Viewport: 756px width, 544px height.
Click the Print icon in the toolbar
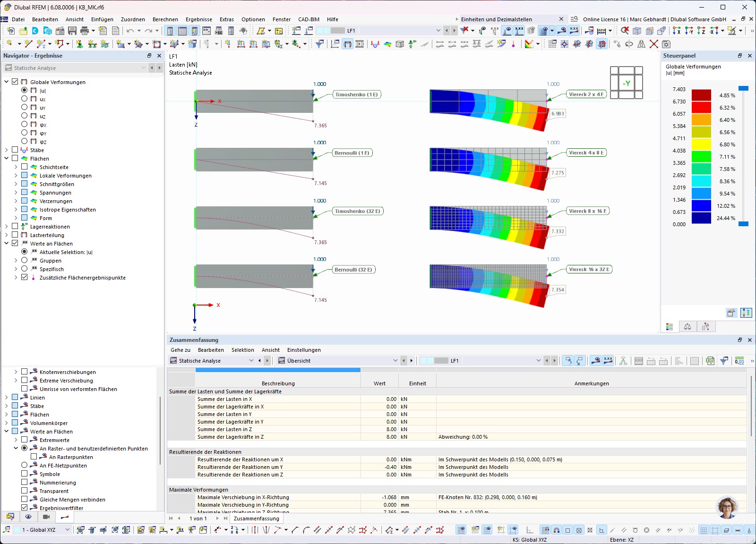pos(84,30)
